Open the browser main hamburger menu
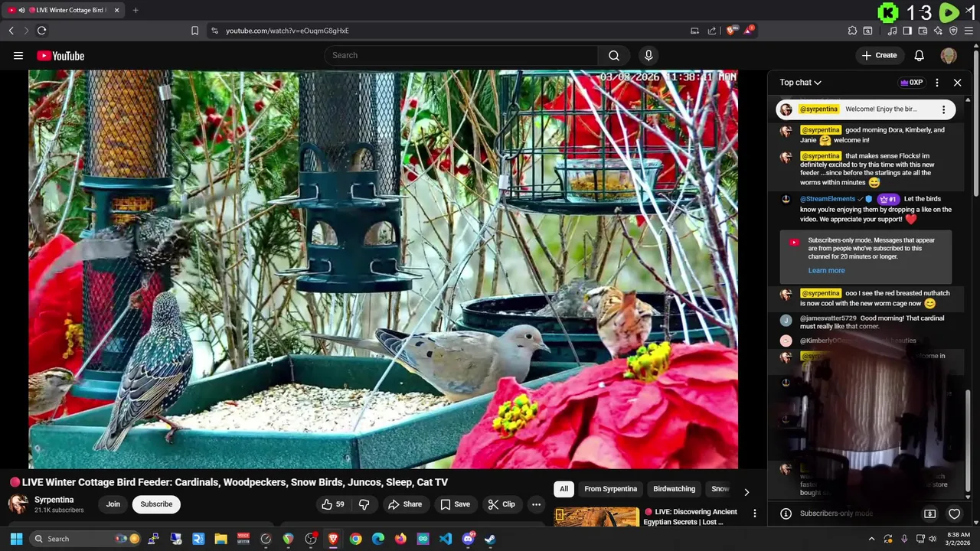 tap(969, 31)
